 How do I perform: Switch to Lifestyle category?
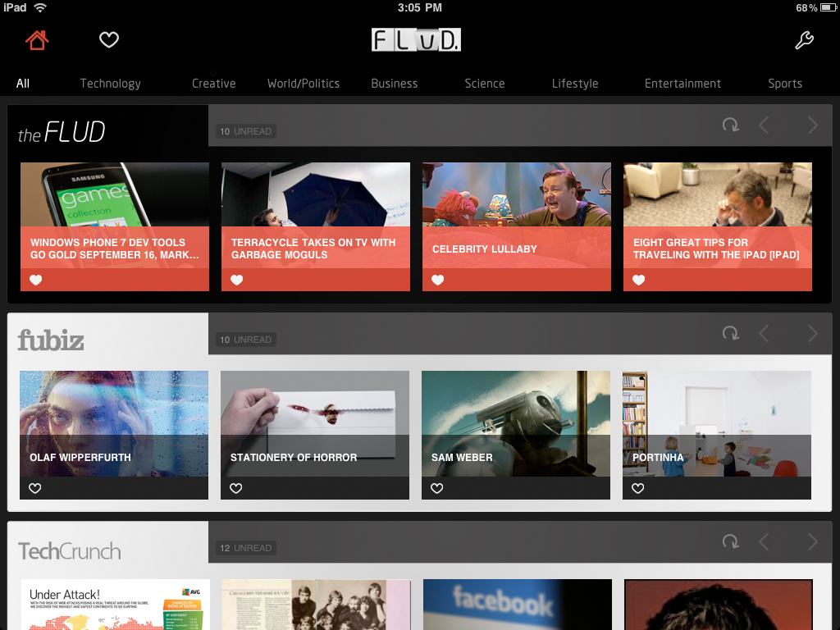tap(575, 84)
